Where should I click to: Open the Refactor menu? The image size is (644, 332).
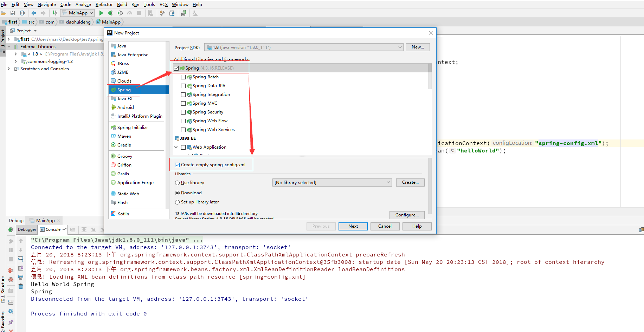(x=104, y=4)
